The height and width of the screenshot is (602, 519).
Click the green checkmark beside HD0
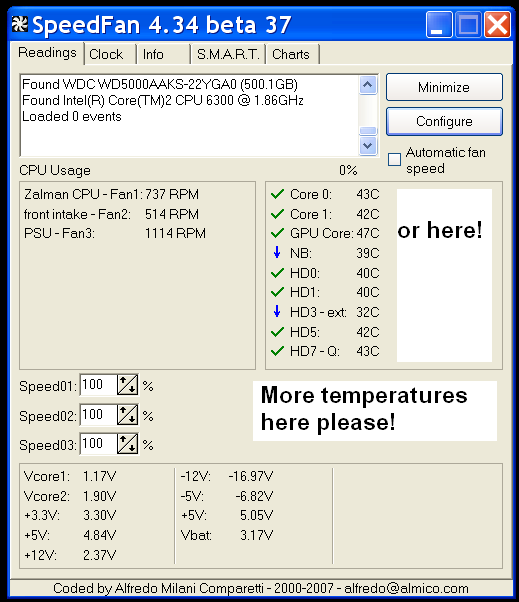tap(277, 273)
